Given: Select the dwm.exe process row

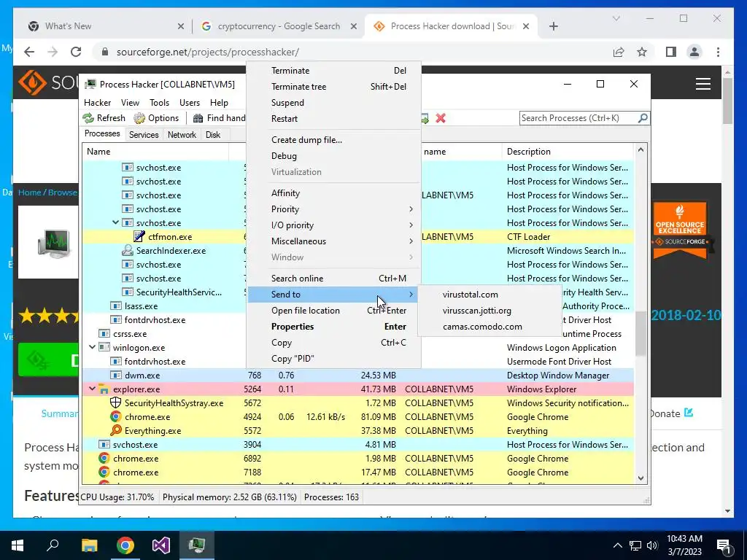Looking at the screenshot, I should coord(357,376).
